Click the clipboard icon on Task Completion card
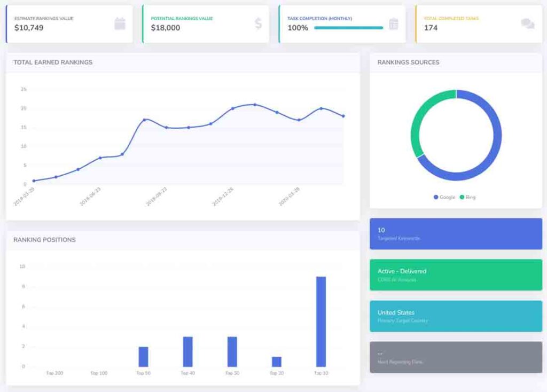 pyautogui.click(x=394, y=23)
